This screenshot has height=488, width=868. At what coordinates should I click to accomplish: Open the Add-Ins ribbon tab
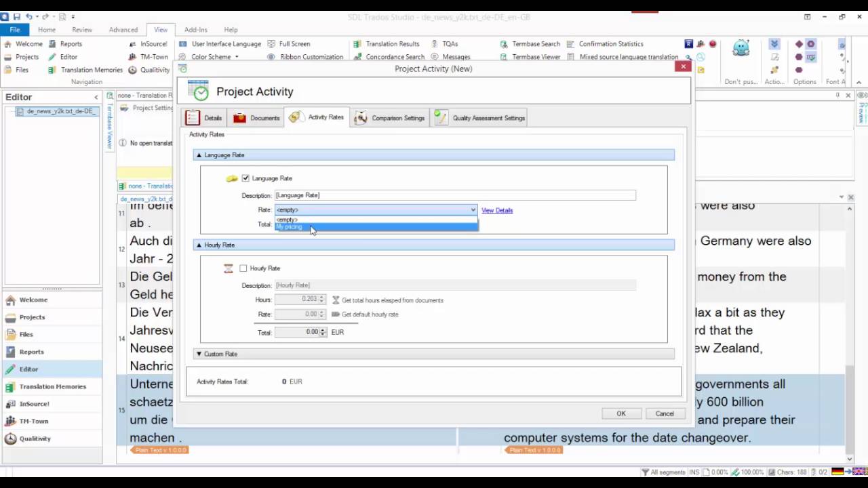point(196,30)
